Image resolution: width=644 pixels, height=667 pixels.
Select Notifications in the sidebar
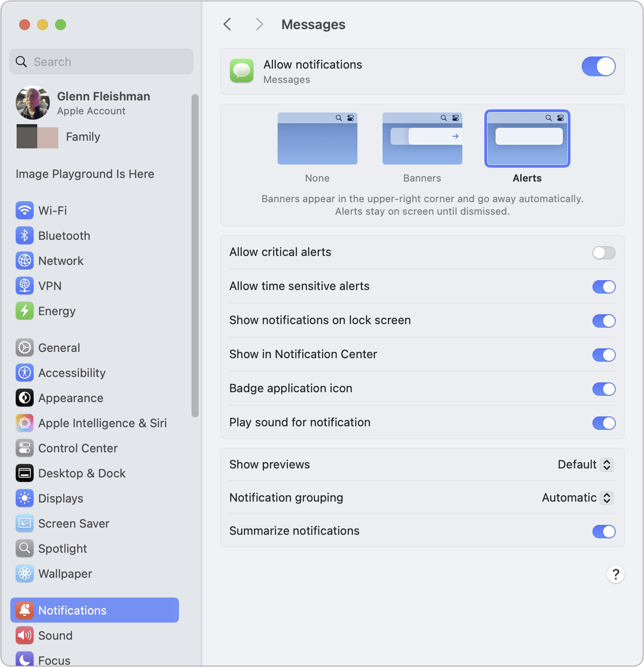[x=72, y=610]
